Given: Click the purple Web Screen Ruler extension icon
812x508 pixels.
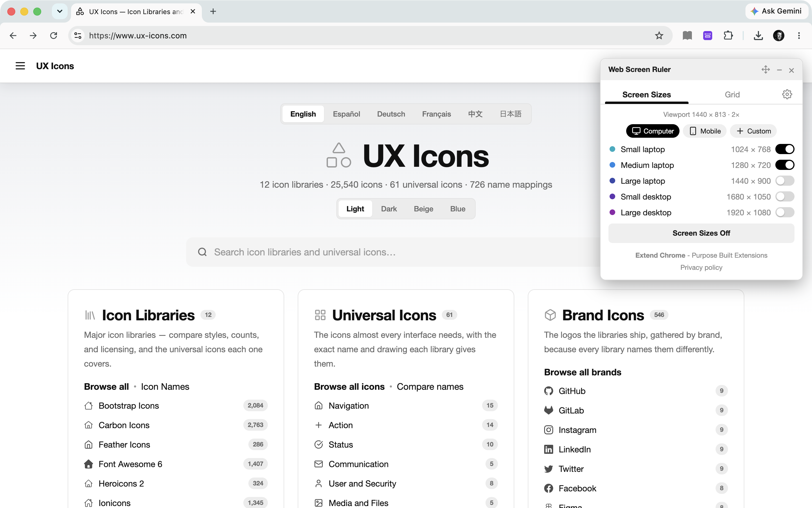Looking at the screenshot, I should coord(708,36).
